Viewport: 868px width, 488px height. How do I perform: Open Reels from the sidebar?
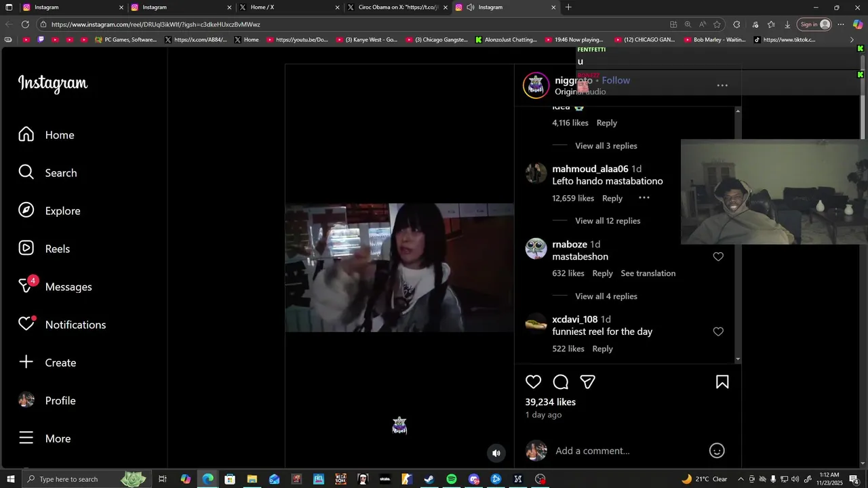[44, 249]
